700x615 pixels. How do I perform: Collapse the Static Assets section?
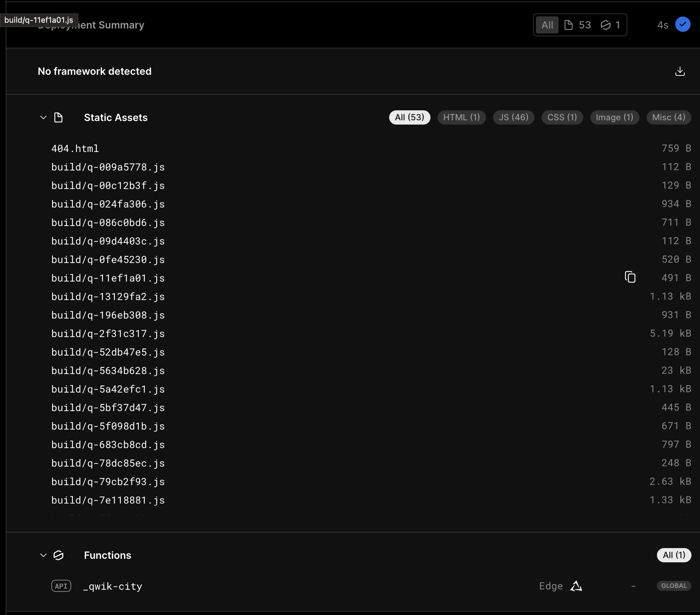coord(43,117)
